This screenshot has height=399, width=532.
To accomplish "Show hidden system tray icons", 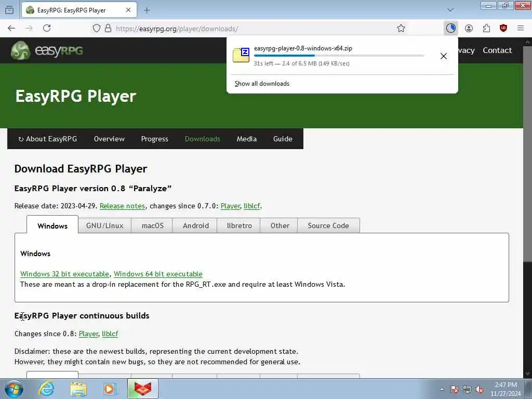I will tap(442, 390).
